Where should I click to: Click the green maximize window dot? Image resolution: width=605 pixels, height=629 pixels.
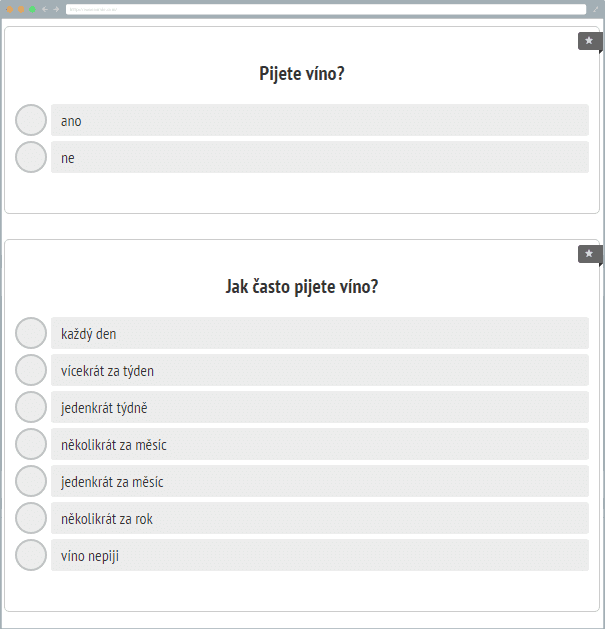pos(32,9)
